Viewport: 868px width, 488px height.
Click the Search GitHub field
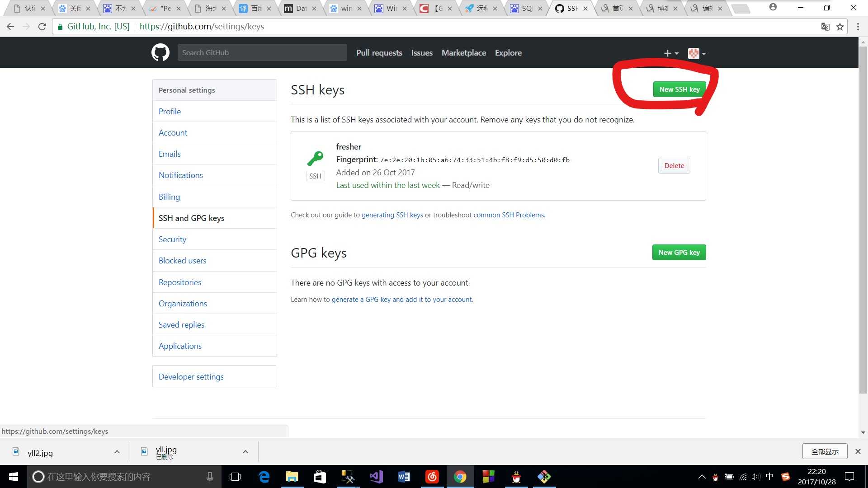point(262,52)
